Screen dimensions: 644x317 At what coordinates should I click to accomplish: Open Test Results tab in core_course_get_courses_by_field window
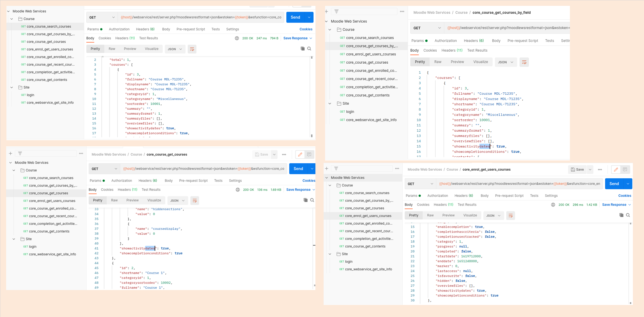(x=477, y=50)
